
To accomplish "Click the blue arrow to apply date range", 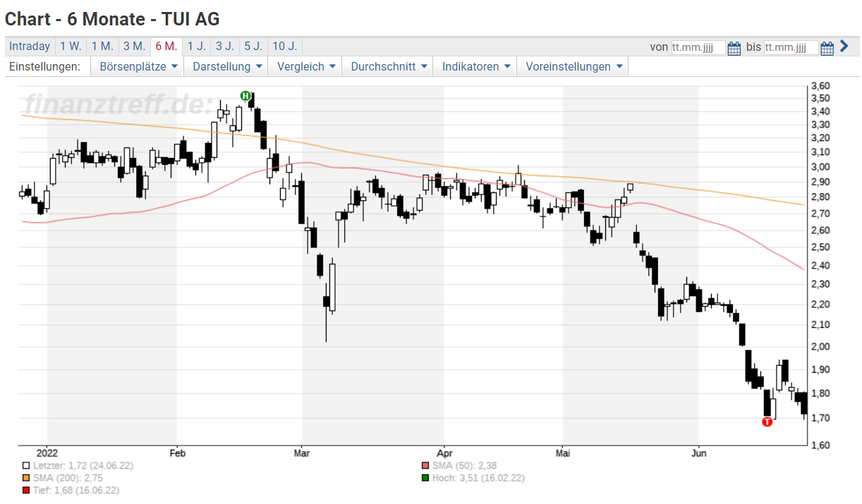I will [x=844, y=47].
